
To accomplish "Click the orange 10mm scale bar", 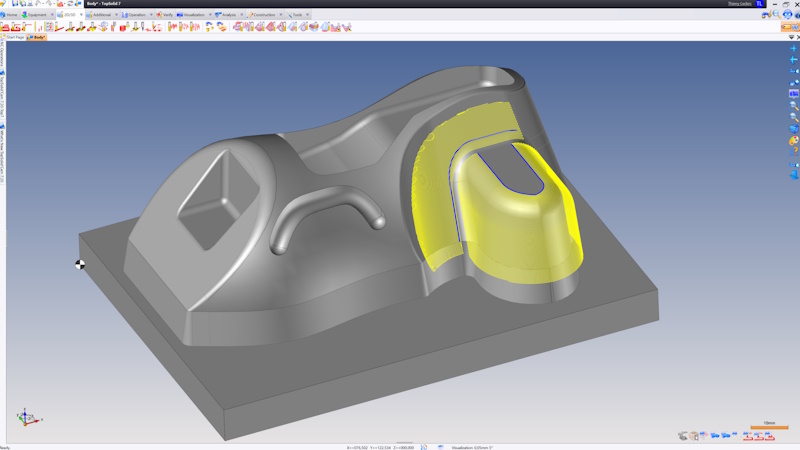I will (x=769, y=427).
